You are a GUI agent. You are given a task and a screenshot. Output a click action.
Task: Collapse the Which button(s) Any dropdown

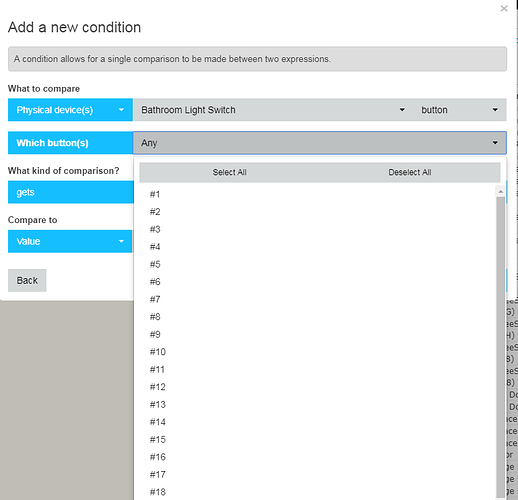(x=320, y=143)
